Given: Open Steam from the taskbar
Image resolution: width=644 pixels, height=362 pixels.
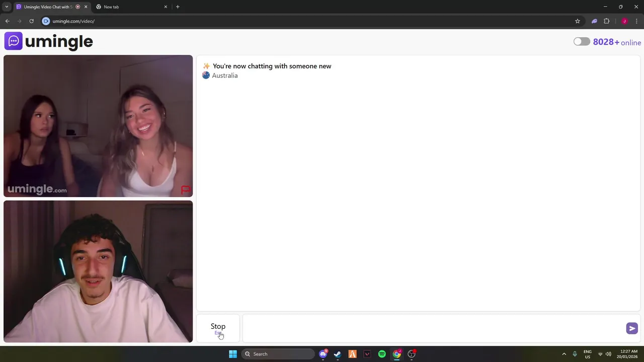Looking at the screenshot, I should click(338, 354).
